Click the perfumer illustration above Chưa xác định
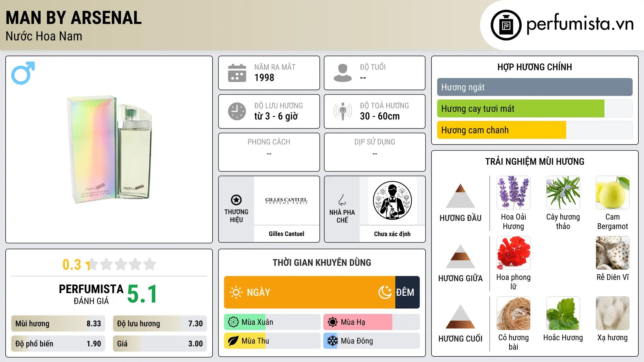The width and height of the screenshot is (644, 362). tap(392, 200)
